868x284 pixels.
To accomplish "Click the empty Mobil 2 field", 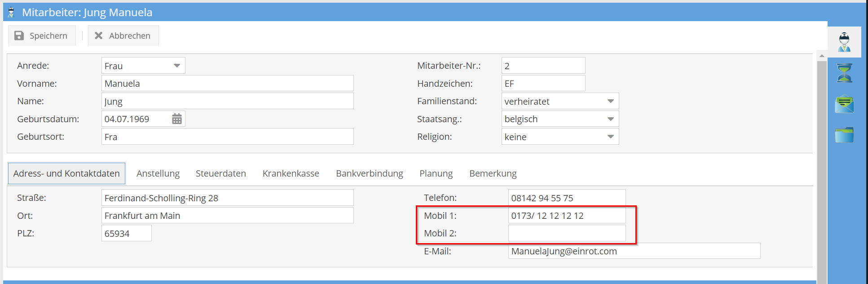I will coord(567,233).
